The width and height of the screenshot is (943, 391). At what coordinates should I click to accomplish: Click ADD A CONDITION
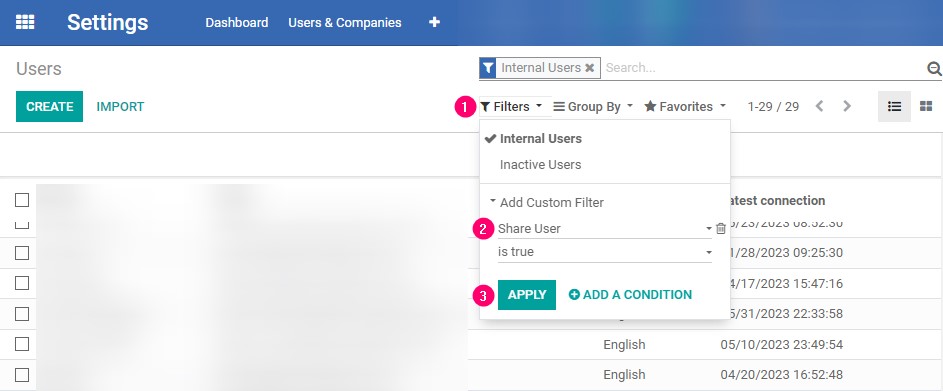click(630, 295)
